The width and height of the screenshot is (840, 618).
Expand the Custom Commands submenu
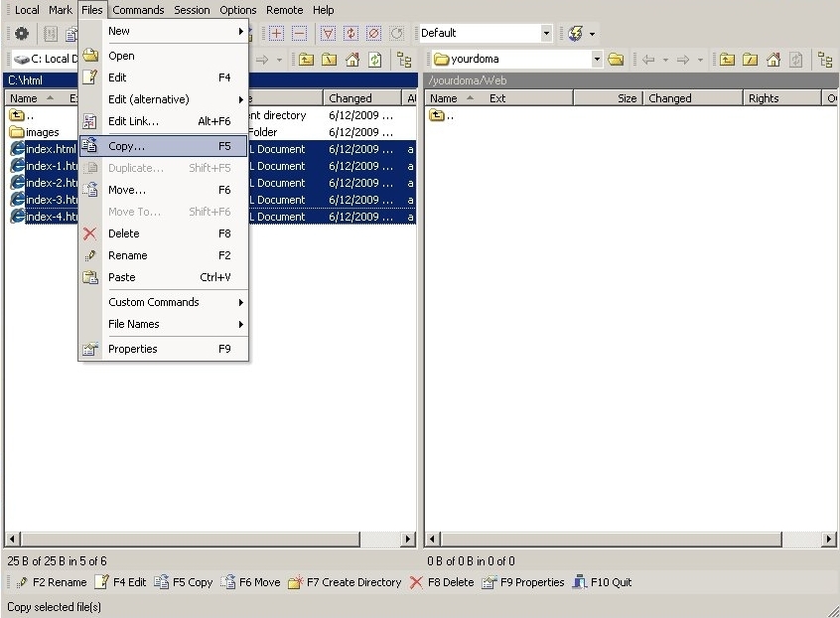pyautogui.click(x=164, y=302)
